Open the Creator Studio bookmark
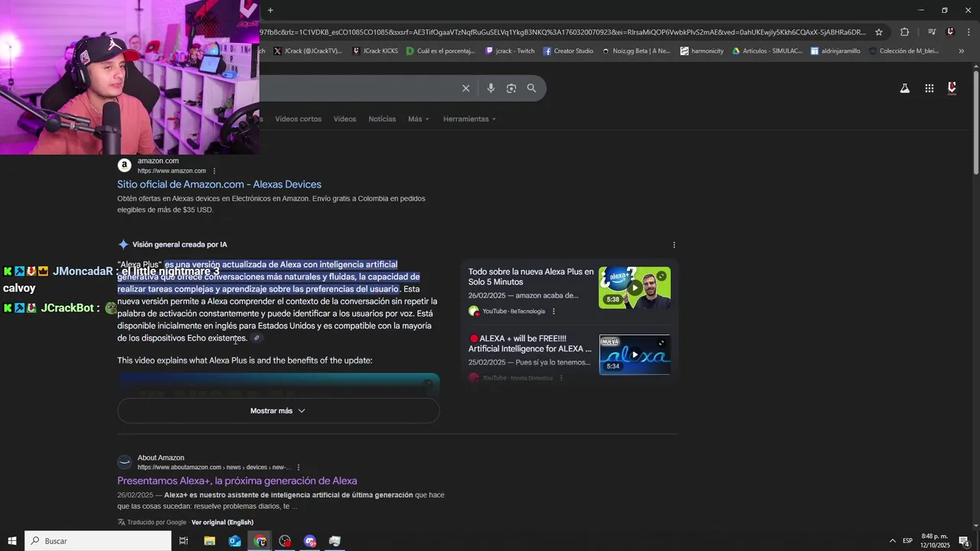The width and height of the screenshot is (980, 551). pos(568,51)
